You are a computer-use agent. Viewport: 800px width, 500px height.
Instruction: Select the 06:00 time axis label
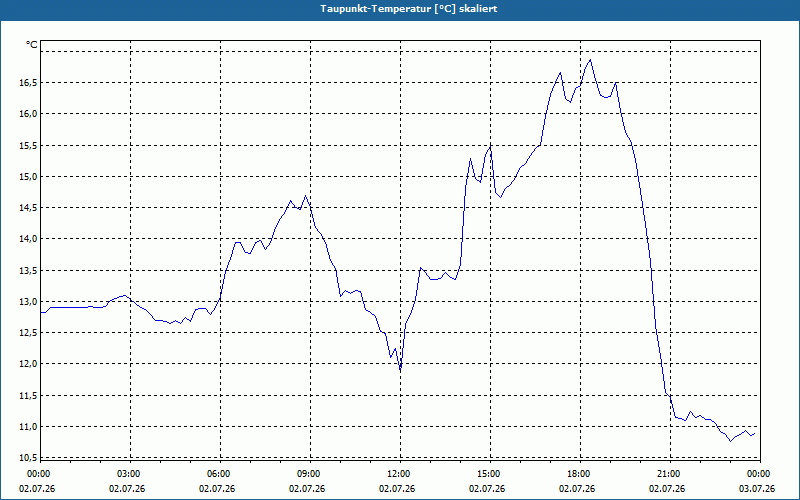coord(218,474)
